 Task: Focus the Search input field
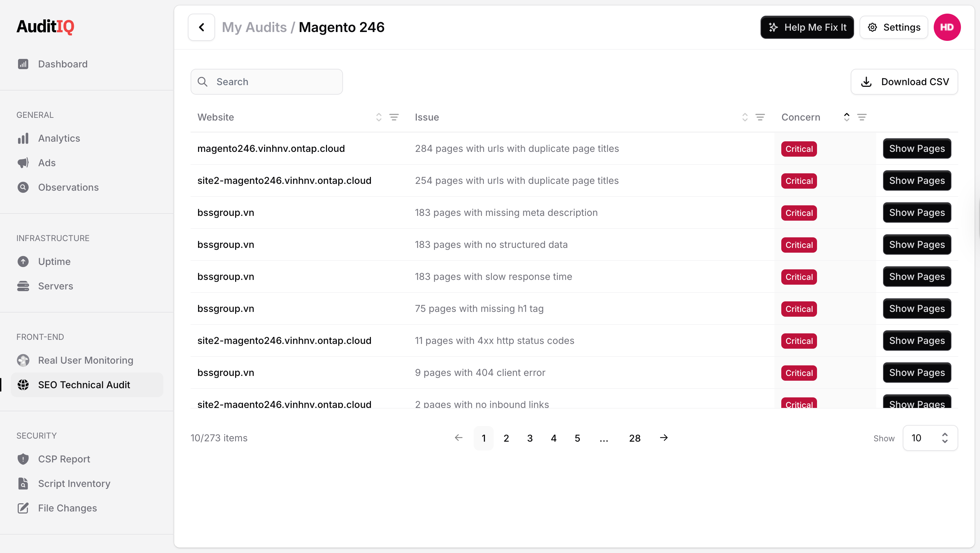click(x=267, y=82)
